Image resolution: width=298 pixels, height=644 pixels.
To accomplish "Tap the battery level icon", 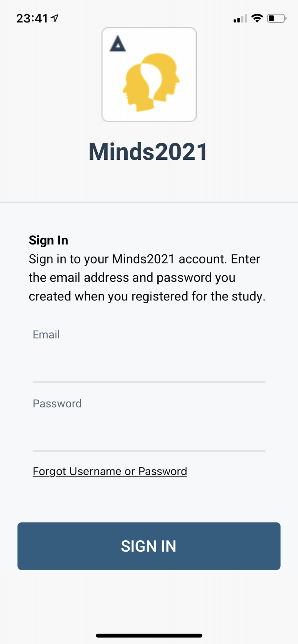I will click(276, 18).
